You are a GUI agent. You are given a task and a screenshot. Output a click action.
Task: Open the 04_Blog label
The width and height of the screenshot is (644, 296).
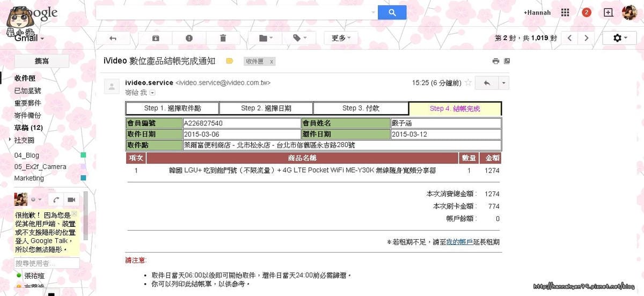(x=27, y=156)
